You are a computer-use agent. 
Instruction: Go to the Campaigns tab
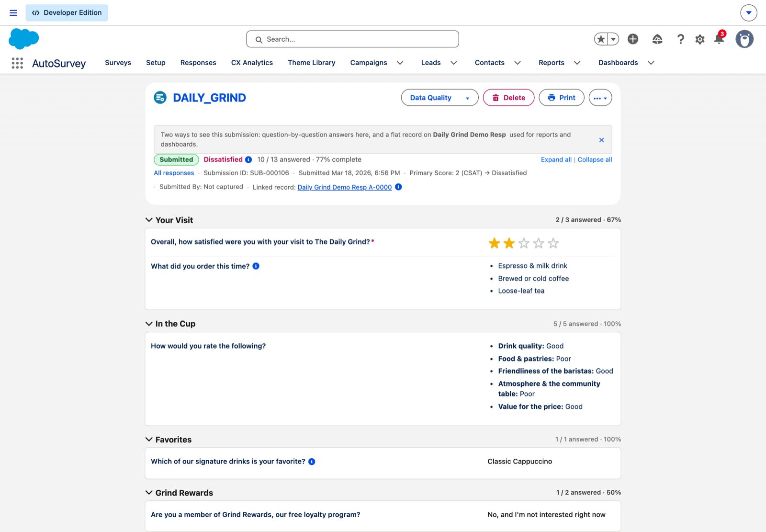369,63
